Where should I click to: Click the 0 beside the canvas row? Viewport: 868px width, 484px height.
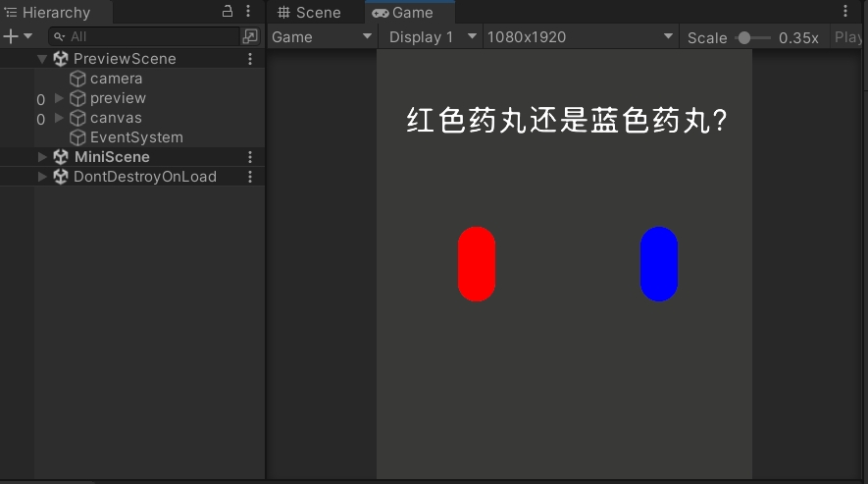[x=40, y=119]
